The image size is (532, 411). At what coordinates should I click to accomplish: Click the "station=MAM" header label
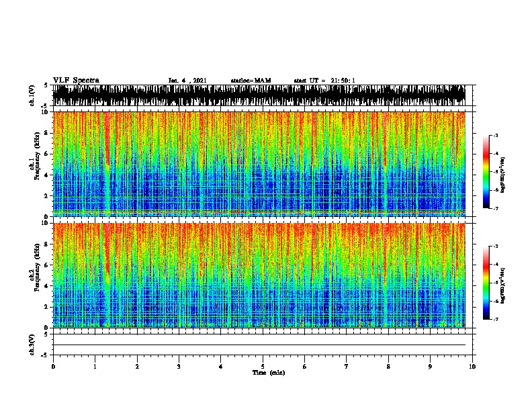coord(251,81)
